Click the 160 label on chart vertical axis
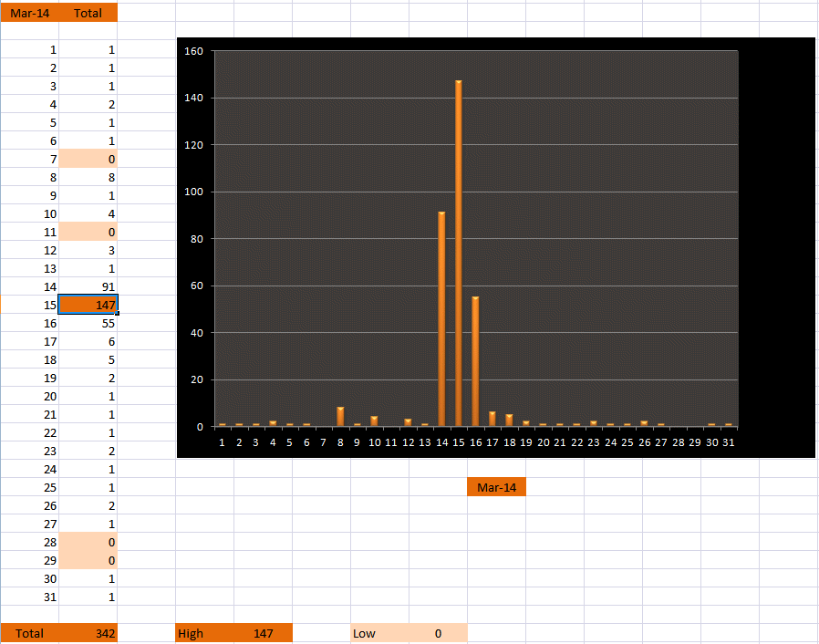This screenshot has height=644, width=819. pos(193,51)
